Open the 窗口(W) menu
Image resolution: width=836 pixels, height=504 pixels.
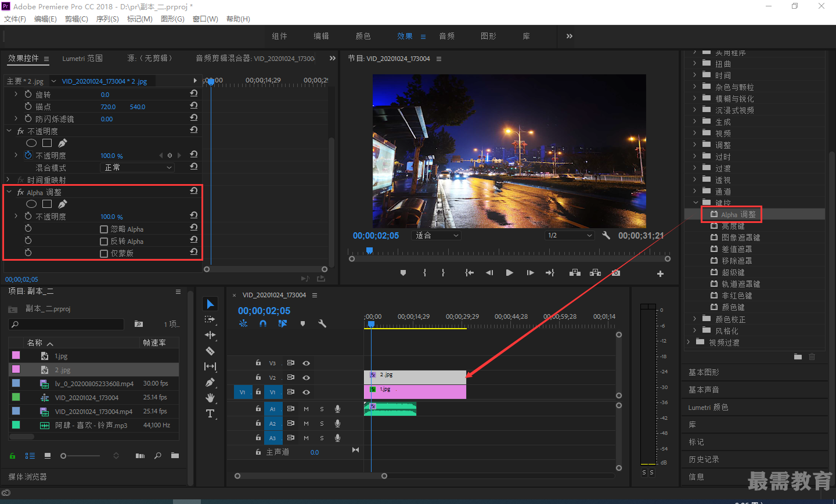point(206,19)
